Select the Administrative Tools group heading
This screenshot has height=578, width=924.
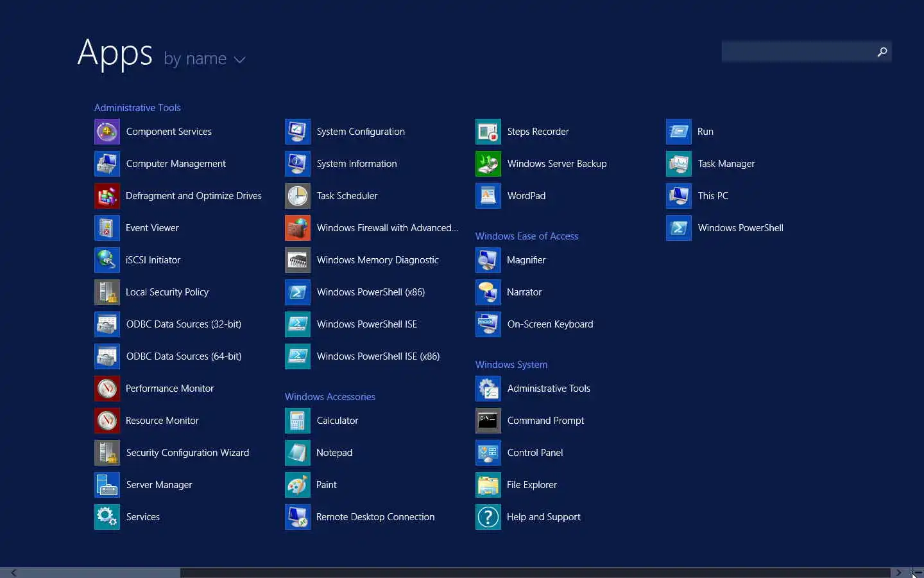coord(137,108)
